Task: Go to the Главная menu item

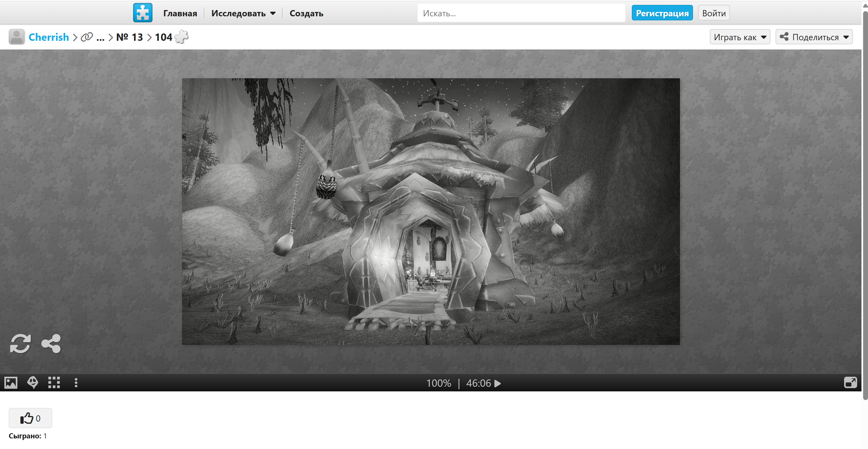Action: point(180,13)
